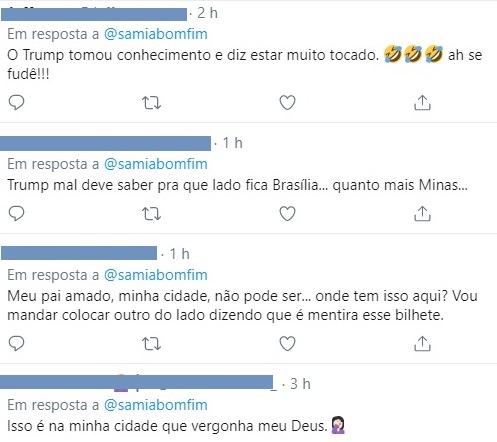Open @samiabomfim link above 'Isso é na minha cidade'
Image resolution: width=497 pixels, height=442 pixels.
pos(156,405)
